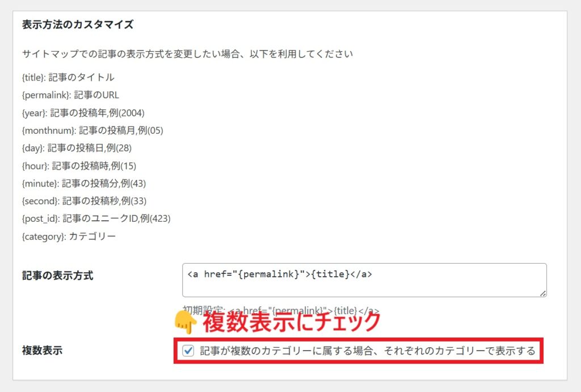Click the 初期設定 default value text
This screenshot has width=581, height=392.
[x=281, y=310]
